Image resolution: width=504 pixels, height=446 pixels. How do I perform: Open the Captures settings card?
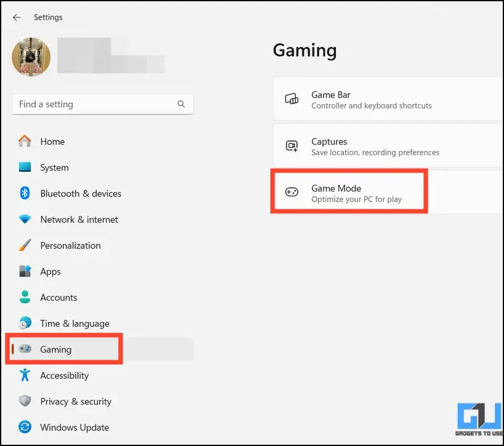(388, 146)
